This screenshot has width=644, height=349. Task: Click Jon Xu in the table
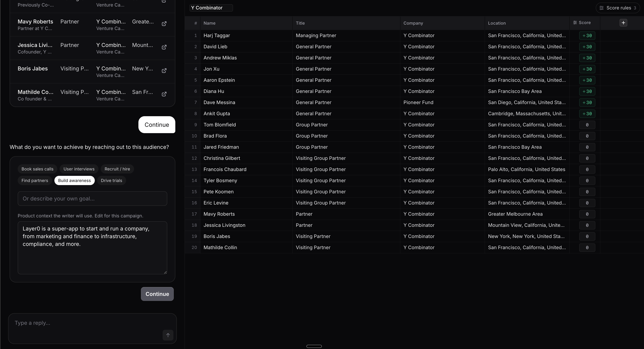(x=211, y=69)
